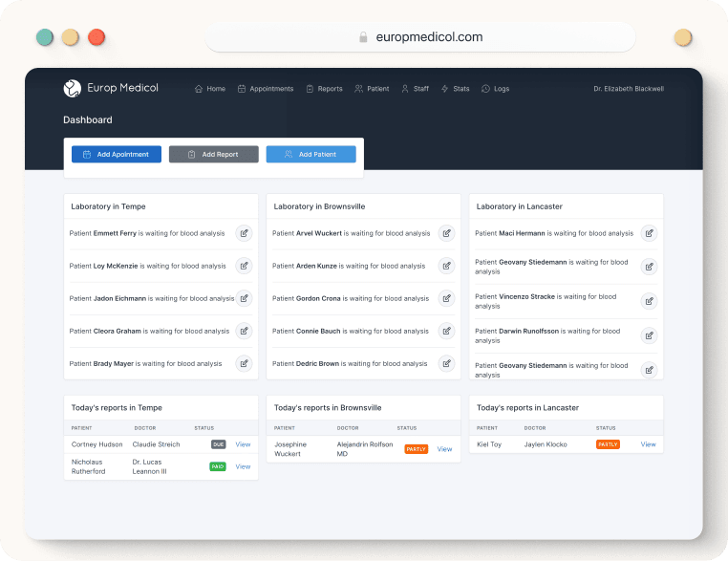
Task: Click doctor name Alejandrin Rolfson MD
Action: [365, 449]
